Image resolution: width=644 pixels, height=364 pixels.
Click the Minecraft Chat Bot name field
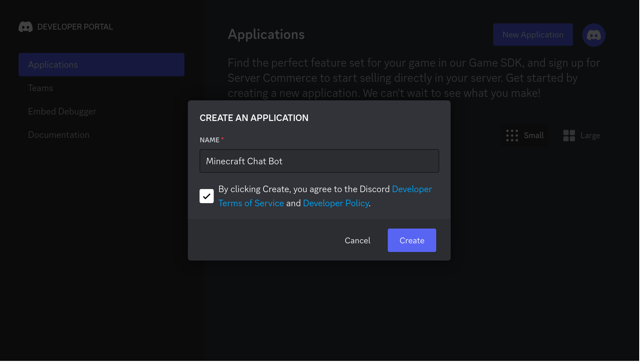(x=319, y=161)
